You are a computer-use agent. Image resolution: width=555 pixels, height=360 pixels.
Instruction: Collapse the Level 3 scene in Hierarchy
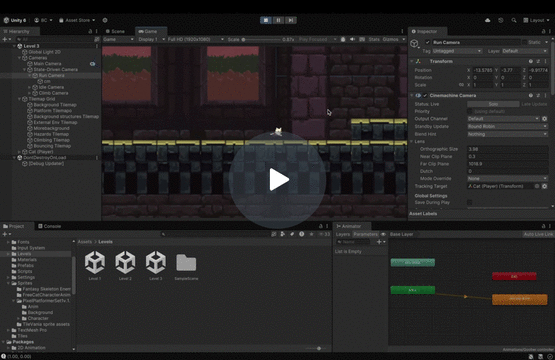[x=14, y=46]
